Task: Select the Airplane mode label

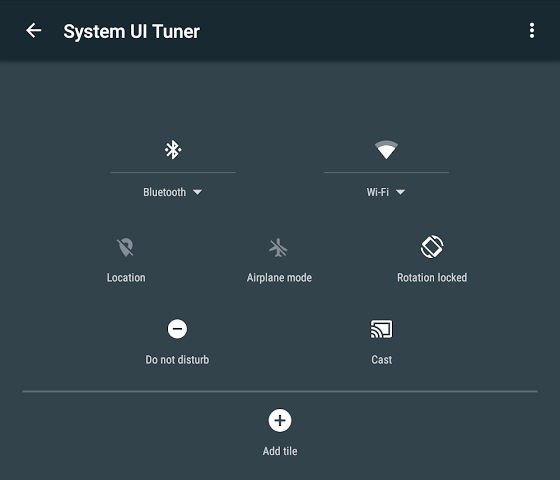Action: click(x=279, y=278)
